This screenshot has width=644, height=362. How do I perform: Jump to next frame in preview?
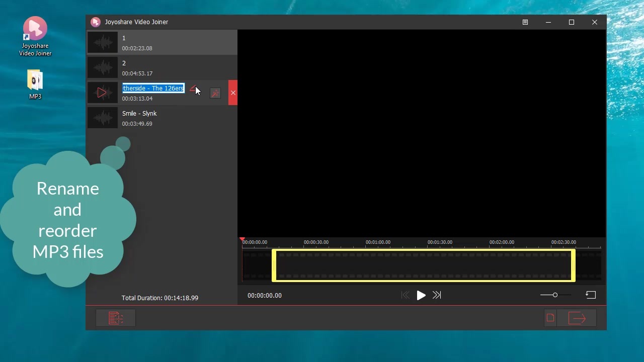(437, 296)
